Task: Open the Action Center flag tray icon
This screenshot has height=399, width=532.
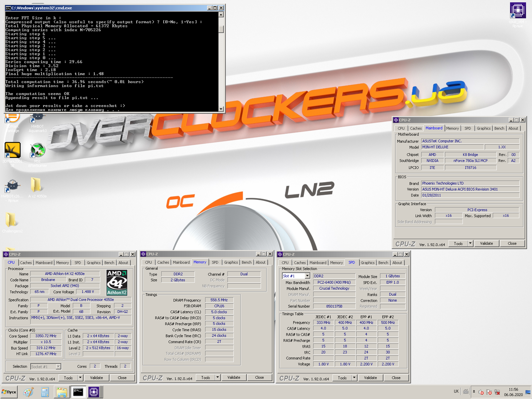Action: pyautogui.click(x=489, y=392)
